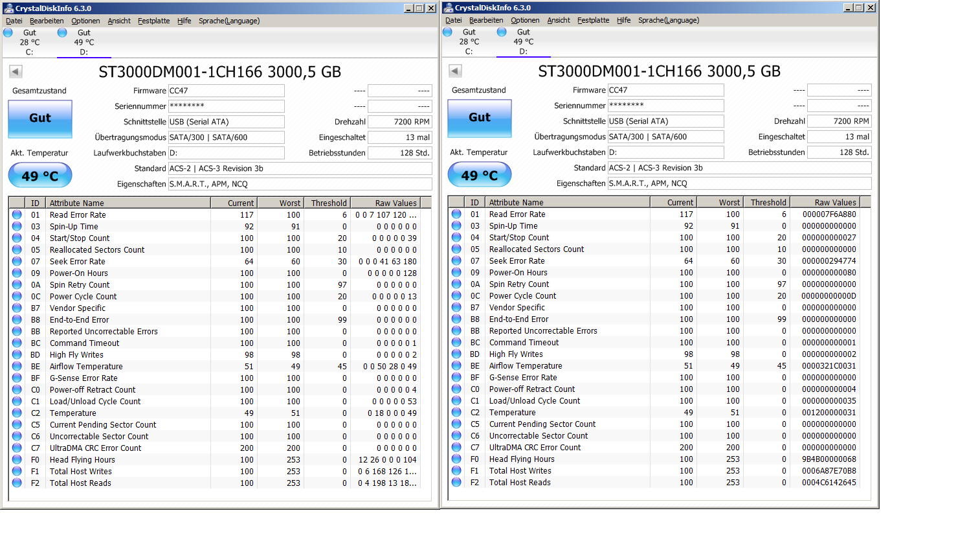Click 49 °C temperature button in left window

pyautogui.click(x=40, y=176)
